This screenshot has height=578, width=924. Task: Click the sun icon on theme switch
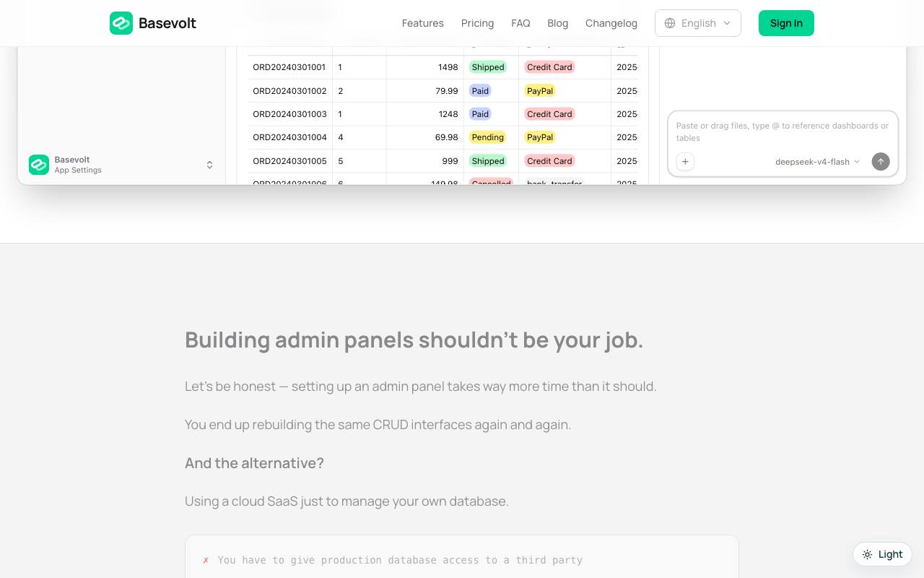pyautogui.click(x=867, y=554)
